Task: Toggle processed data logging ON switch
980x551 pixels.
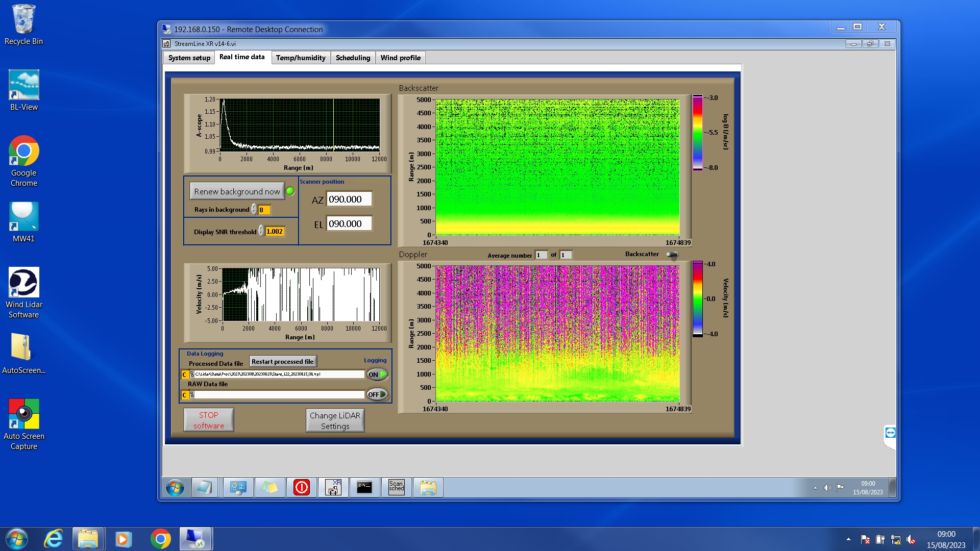Action: (377, 374)
